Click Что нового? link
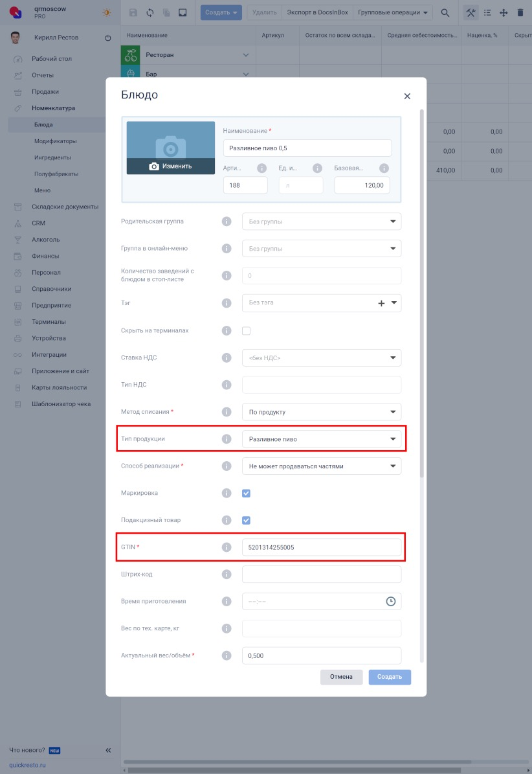The image size is (532, 774). coord(27,750)
